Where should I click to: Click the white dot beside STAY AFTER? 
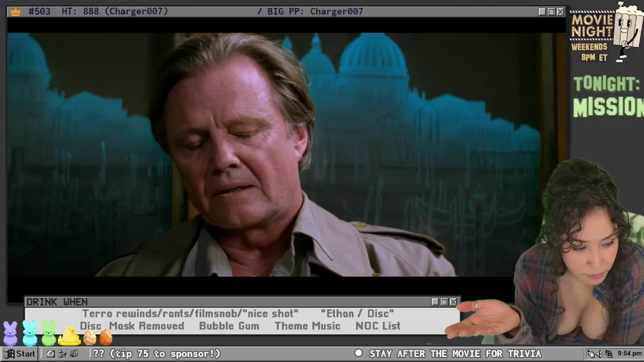tap(359, 353)
